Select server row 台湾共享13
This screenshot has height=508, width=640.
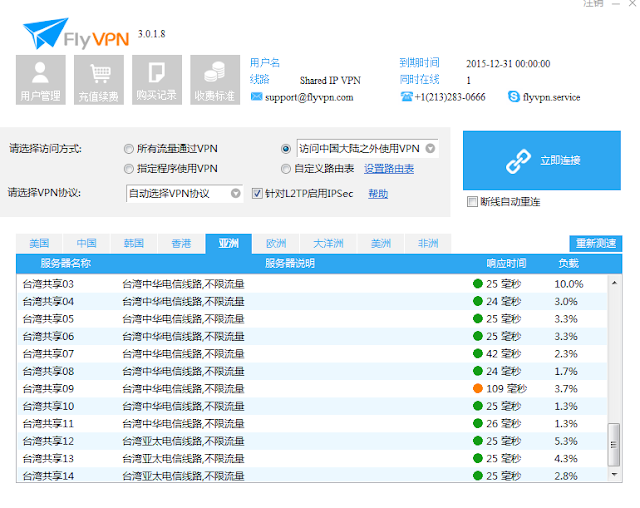click(x=312, y=459)
